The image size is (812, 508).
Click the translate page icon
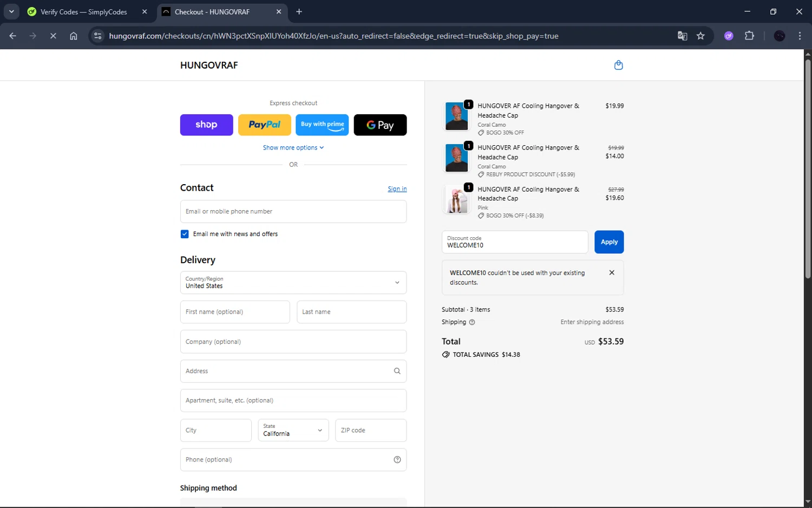tap(682, 36)
